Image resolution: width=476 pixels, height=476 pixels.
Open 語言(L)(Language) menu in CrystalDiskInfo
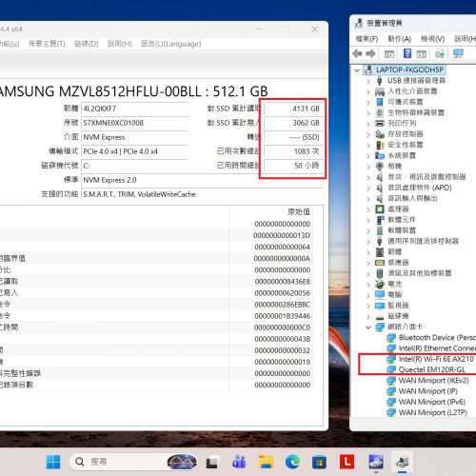(170, 44)
